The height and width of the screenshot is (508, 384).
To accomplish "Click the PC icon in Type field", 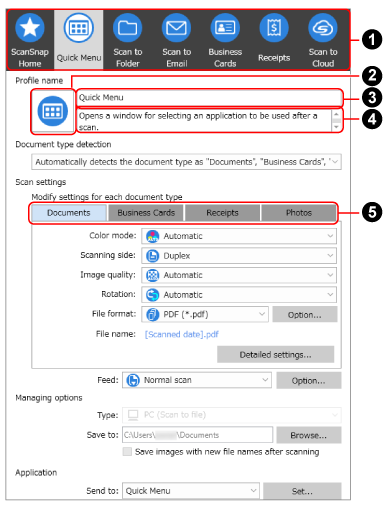I will tap(133, 415).
